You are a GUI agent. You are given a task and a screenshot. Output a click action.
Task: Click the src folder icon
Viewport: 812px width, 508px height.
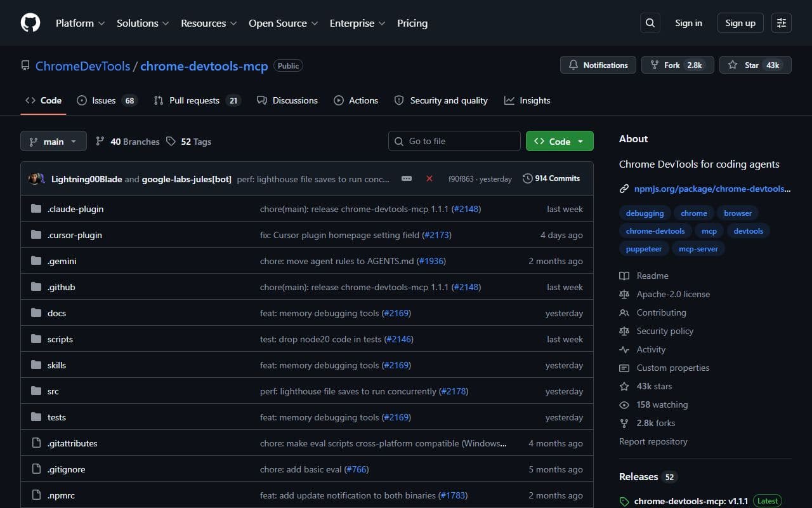36,391
